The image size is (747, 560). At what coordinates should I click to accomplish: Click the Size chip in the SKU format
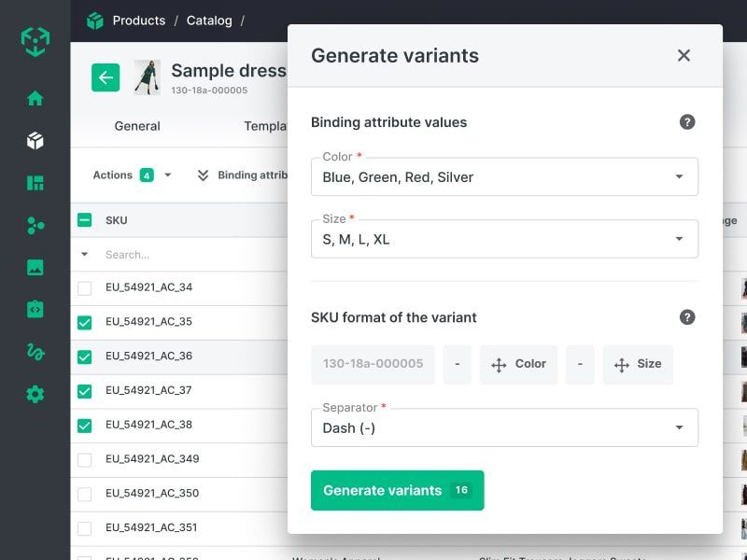tap(638, 364)
